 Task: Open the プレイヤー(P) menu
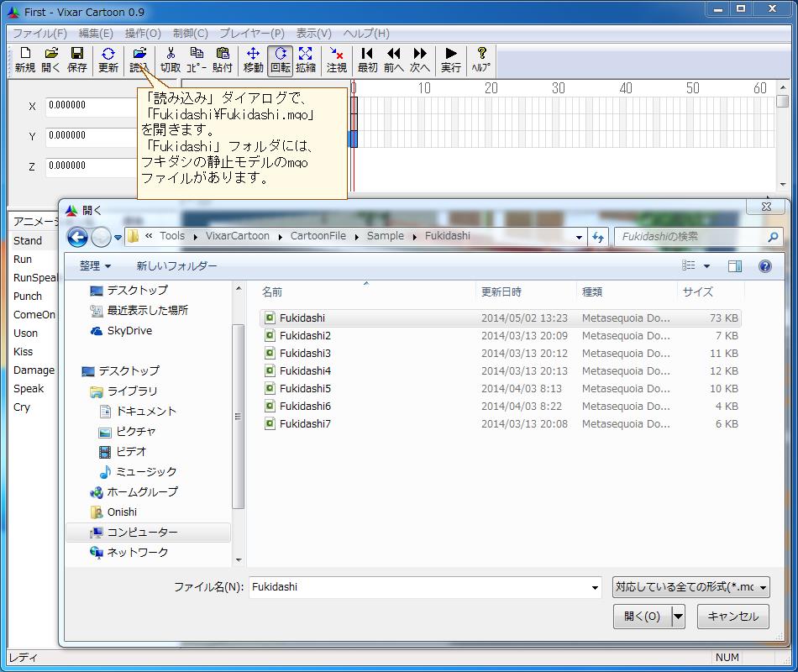click(252, 34)
